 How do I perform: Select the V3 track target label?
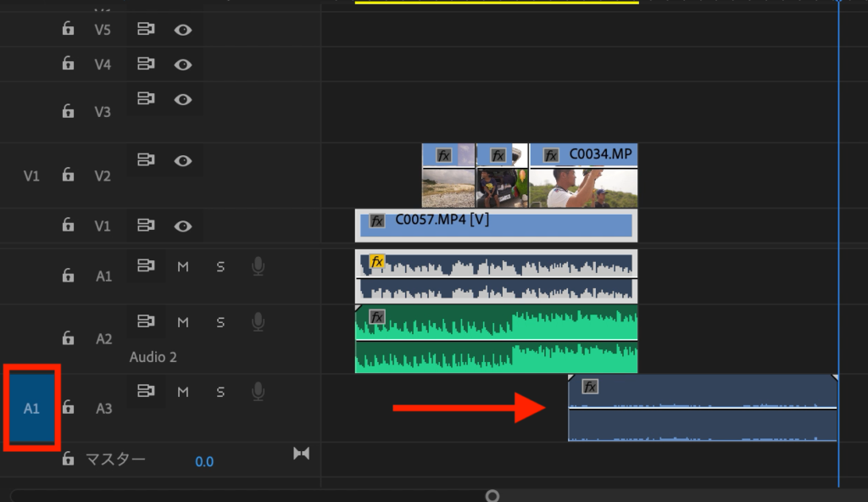coord(103,112)
